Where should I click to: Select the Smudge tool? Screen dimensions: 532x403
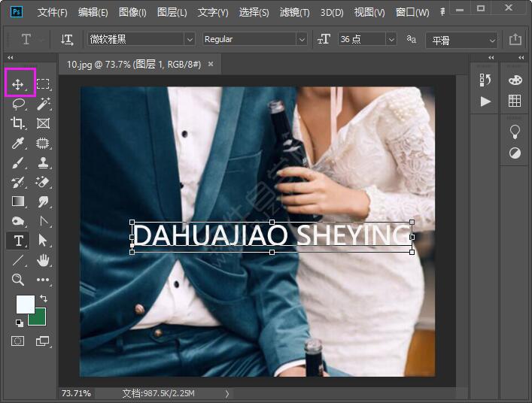pyautogui.click(x=43, y=201)
